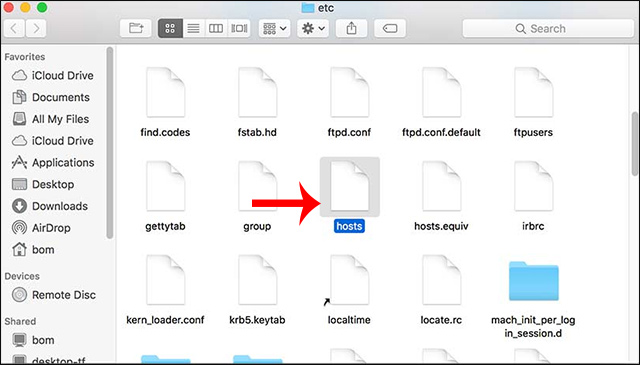The image size is (640, 365).
Task: Click the sidebar vertical scrollbar
Action: [x=109, y=142]
